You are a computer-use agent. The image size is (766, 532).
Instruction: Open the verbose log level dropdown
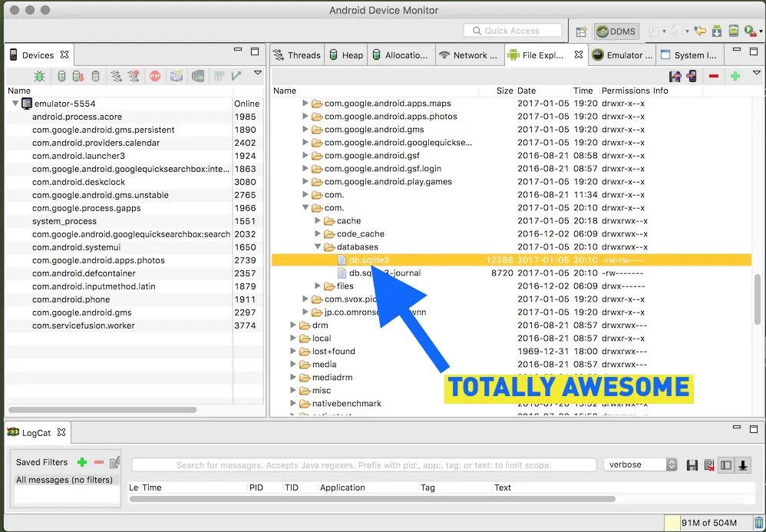[640, 464]
